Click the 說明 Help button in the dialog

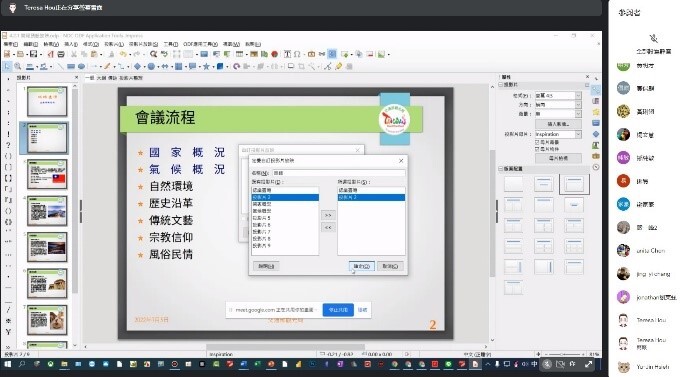266,266
